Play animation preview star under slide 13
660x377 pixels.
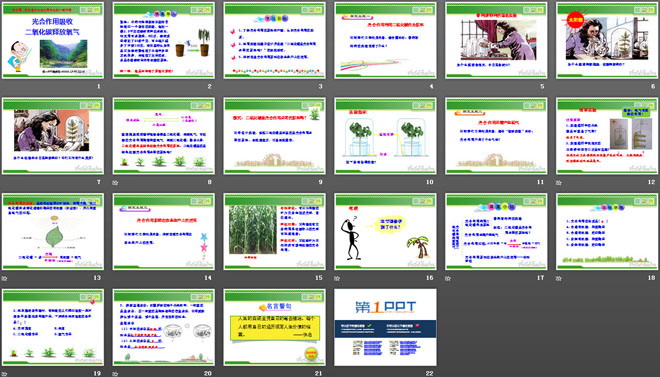tap(4, 278)
